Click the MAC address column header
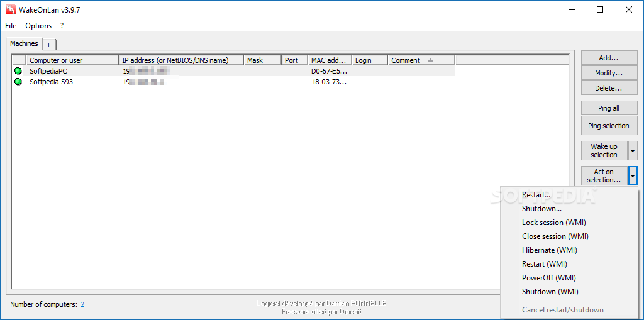 [x=330, y=60]
